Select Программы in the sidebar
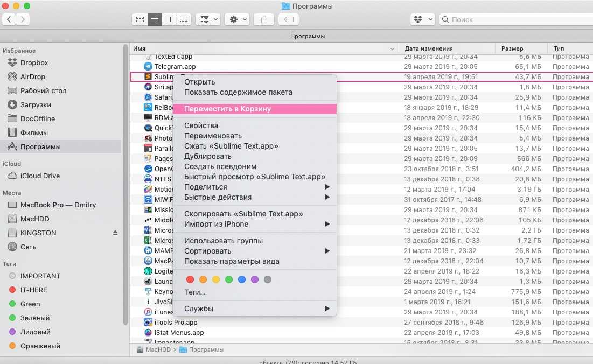593x364 pixels. pyautogui.click(x=60, y=146)
